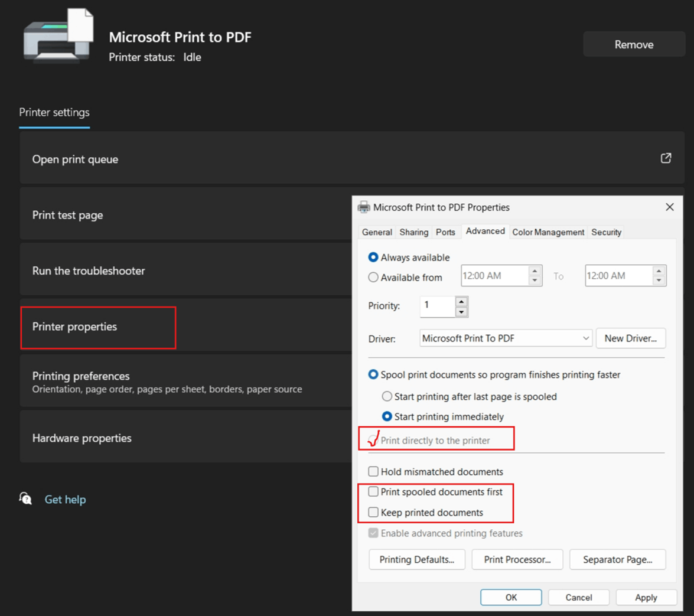Click down arrow on the To end time
Viewport: 694px width, 616px height.
[659, 280]
